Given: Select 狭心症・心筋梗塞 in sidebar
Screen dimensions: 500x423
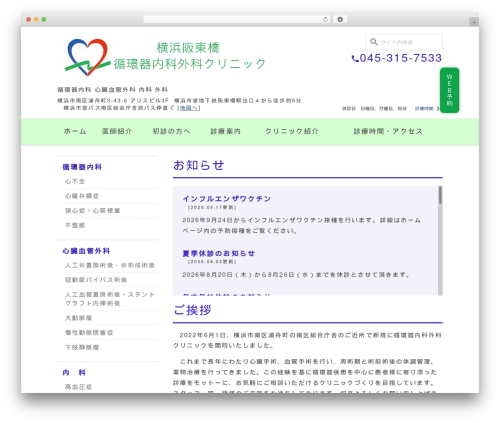Looking at the screenshot, I should point(92,211).
